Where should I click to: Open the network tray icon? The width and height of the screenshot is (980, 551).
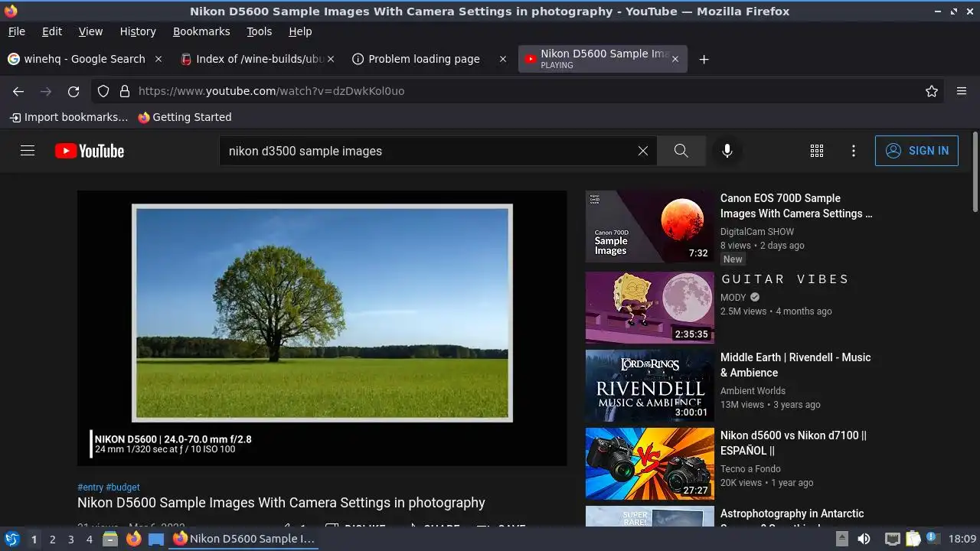892,539
